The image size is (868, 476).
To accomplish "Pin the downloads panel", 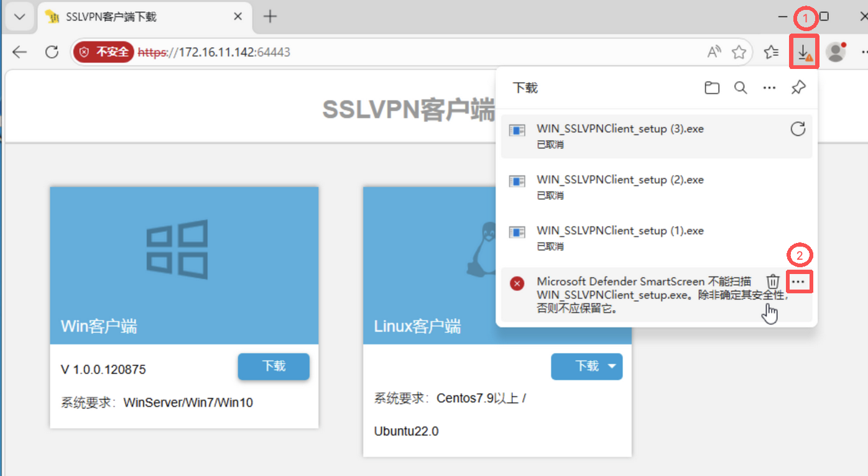I will click(x=798, y=88).
